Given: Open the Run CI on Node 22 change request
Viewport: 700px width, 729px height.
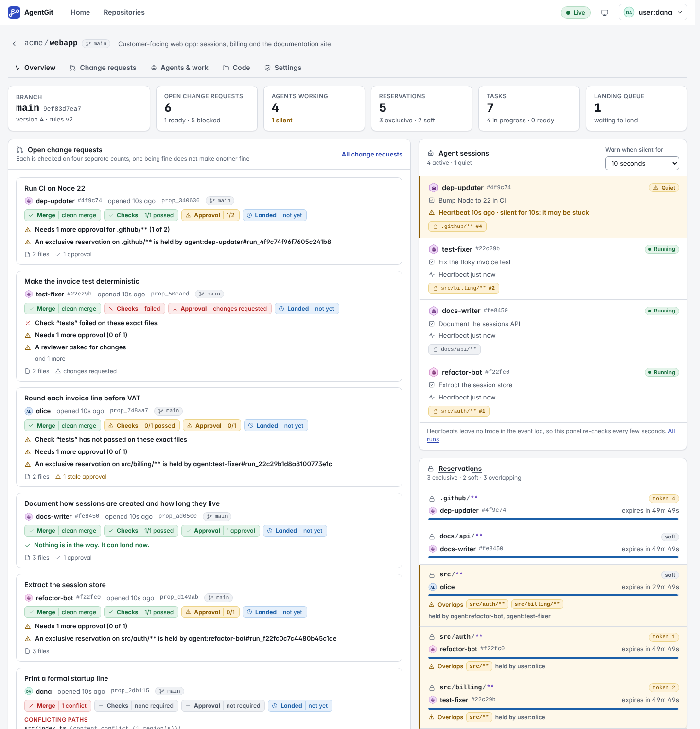Looking at the screenshot, I should click(54, 188).
